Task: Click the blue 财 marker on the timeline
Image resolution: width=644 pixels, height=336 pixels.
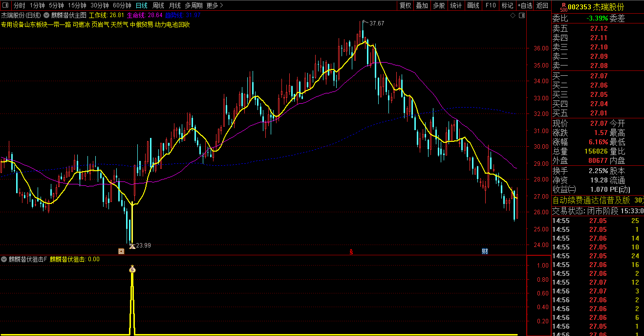Action: (485, 251)
